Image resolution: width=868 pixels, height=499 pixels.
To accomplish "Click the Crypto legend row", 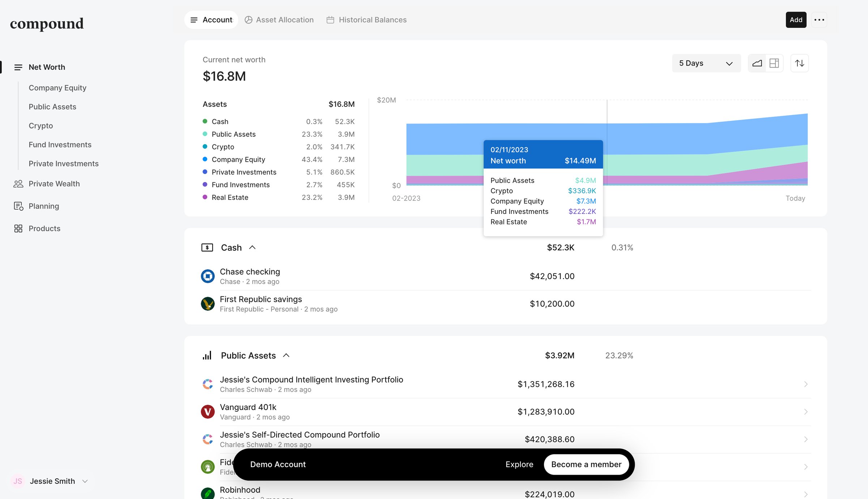I will tap(278, 147).
